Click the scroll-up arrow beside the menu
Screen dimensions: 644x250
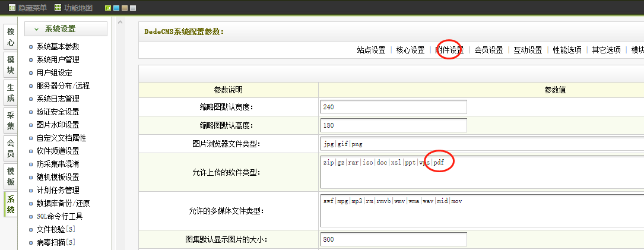click(120, 22)
